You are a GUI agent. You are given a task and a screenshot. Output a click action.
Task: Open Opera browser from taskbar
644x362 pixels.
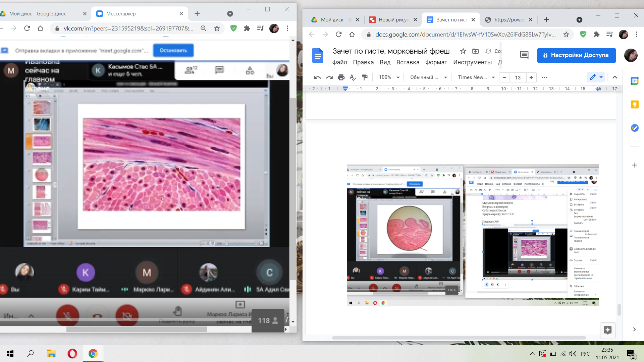(72, 354)
